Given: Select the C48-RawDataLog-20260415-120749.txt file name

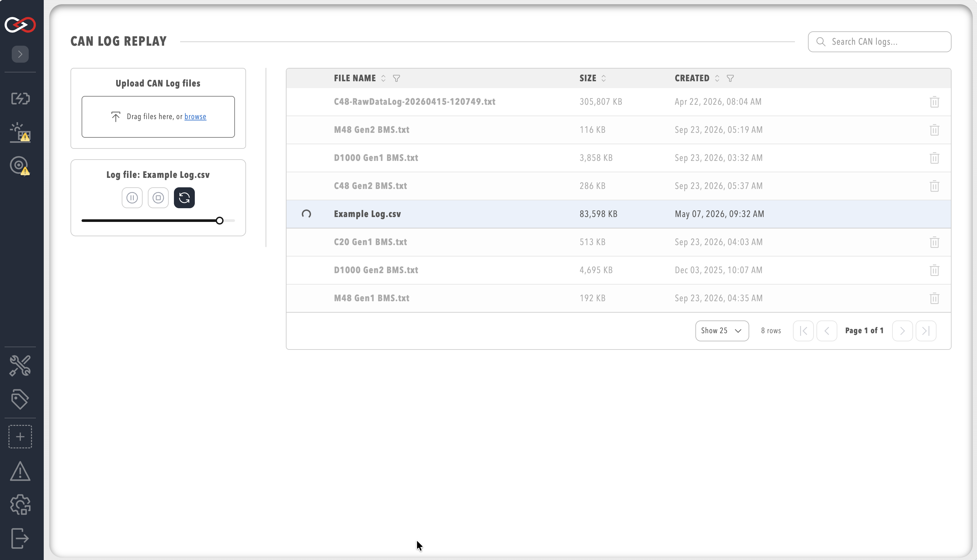Looking at the screenshot, I should (414, 101).
